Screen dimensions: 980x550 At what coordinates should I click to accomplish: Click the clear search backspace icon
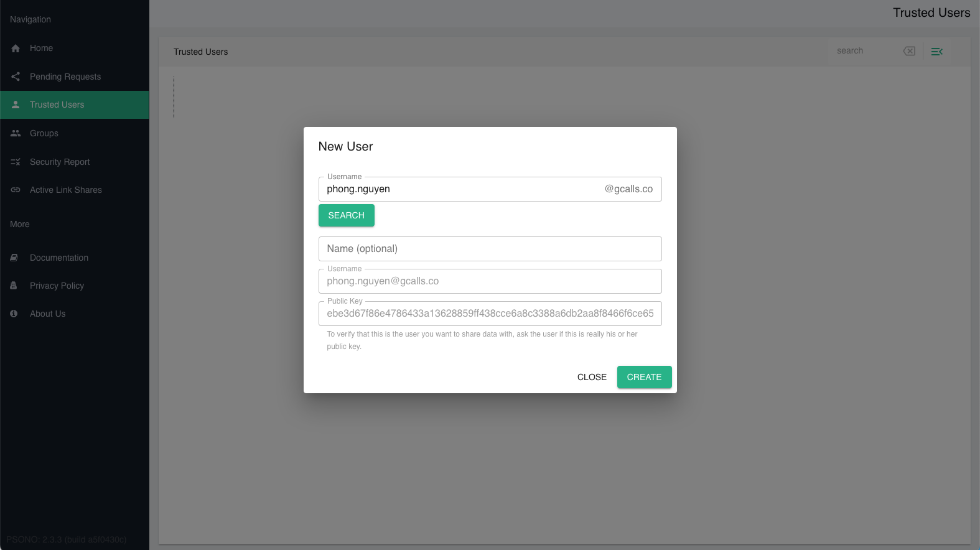click(x=909, y=51)
